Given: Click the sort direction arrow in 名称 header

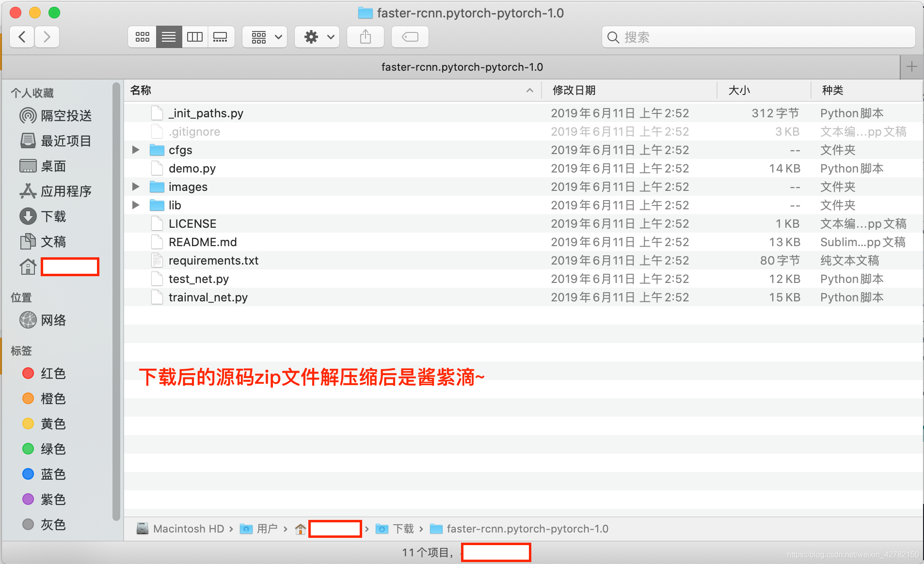Looking at the screenshot, I should click(x=530, y=91).
